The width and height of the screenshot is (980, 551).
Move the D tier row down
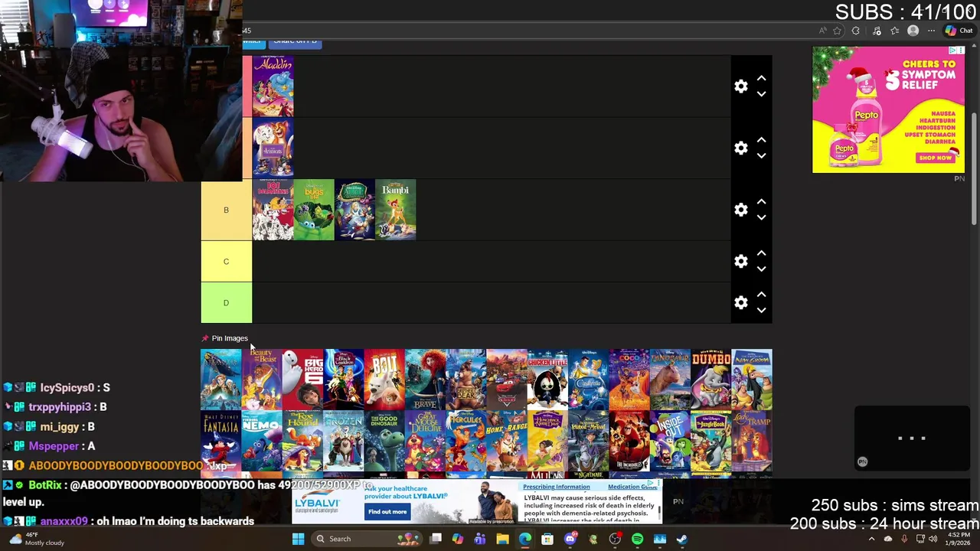pyautogui.click(x=761, y=311)
